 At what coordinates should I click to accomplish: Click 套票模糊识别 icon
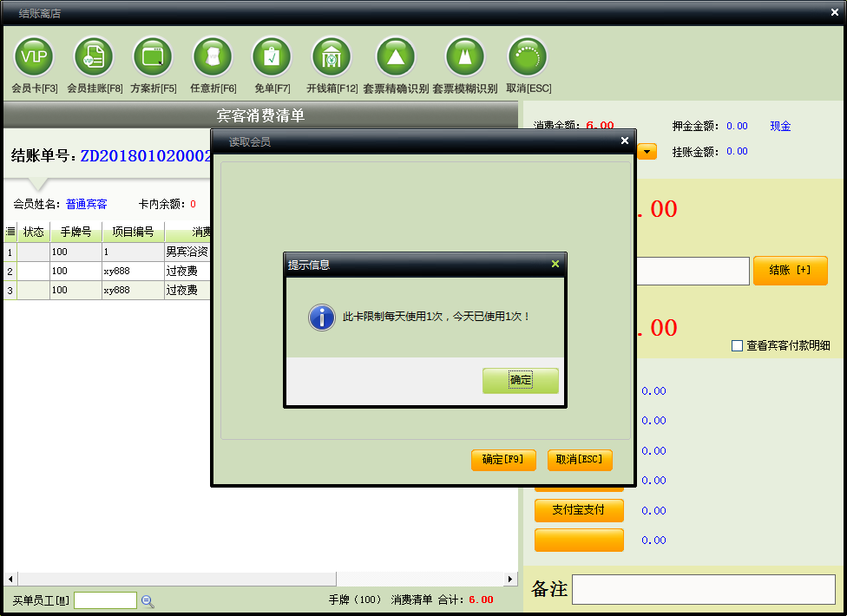point(464,57)
